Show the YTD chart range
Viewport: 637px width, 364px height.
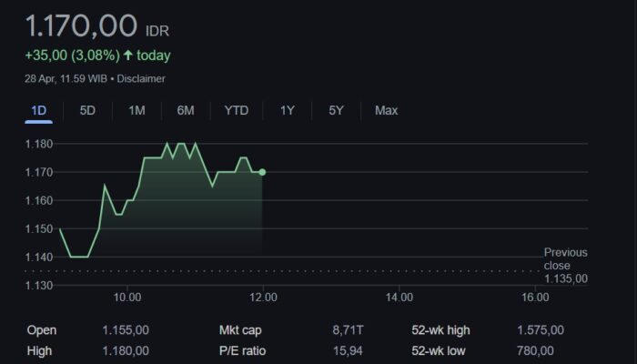pyautogui.click(x=237, y=110)
